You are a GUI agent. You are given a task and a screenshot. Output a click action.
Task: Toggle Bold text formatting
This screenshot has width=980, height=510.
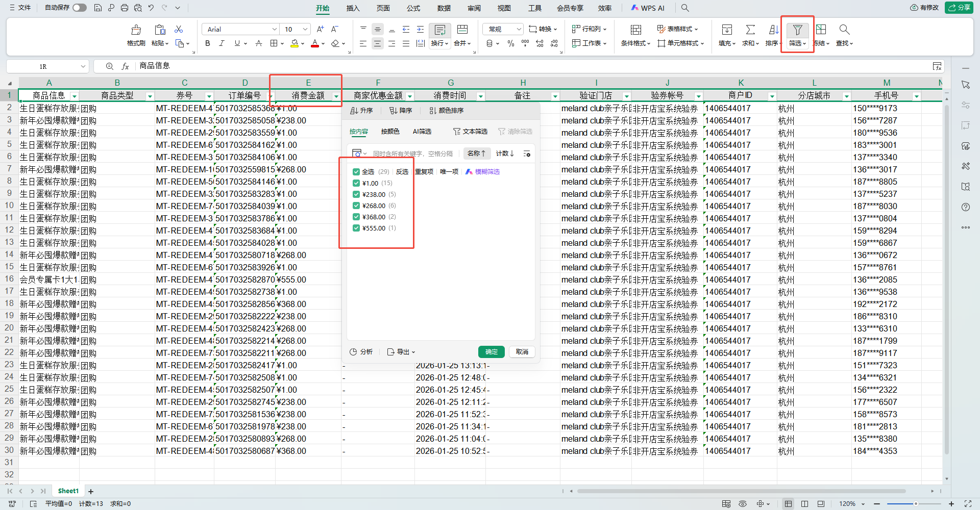point(207,44)
